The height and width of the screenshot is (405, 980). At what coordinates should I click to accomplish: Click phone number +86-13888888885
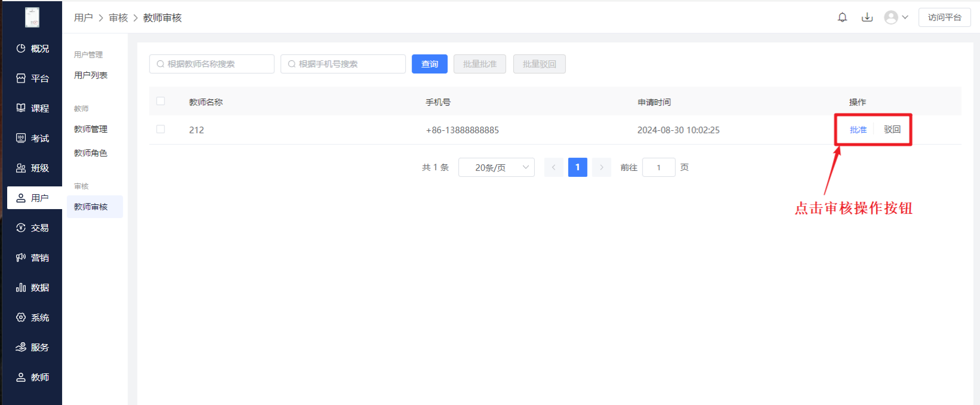click(463, 130)
